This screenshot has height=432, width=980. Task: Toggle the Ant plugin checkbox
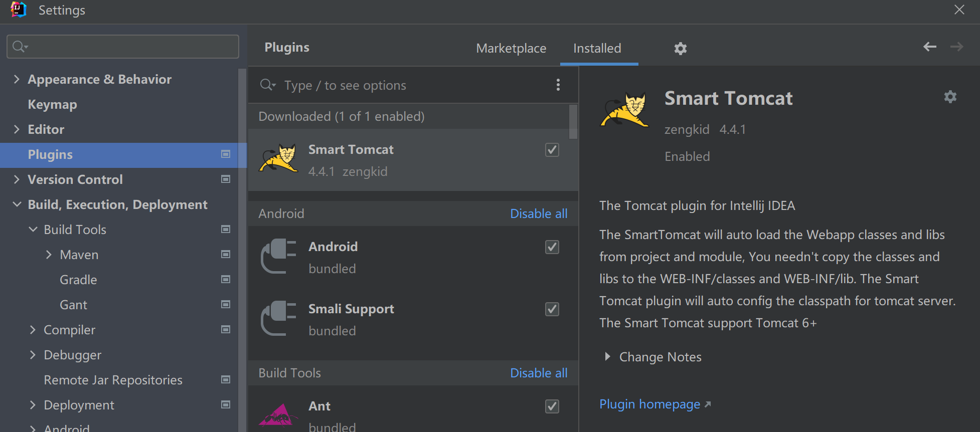pyautogui.click(x=552, y=406)
